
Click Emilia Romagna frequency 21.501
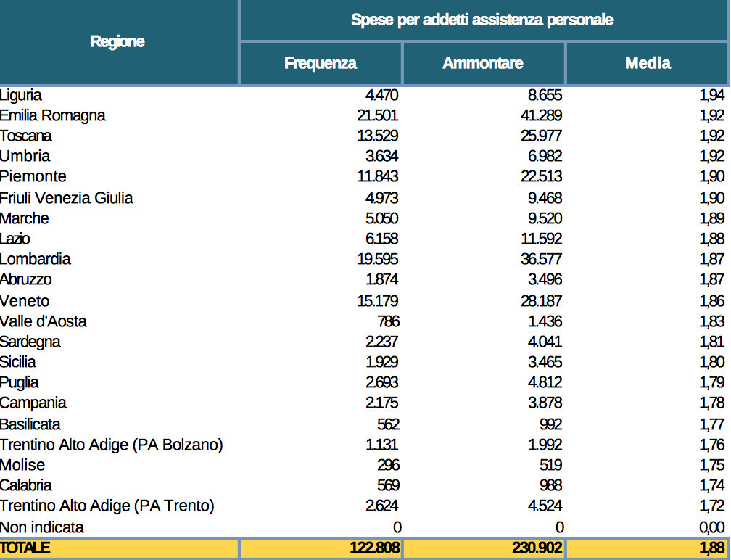click(378, 115)
